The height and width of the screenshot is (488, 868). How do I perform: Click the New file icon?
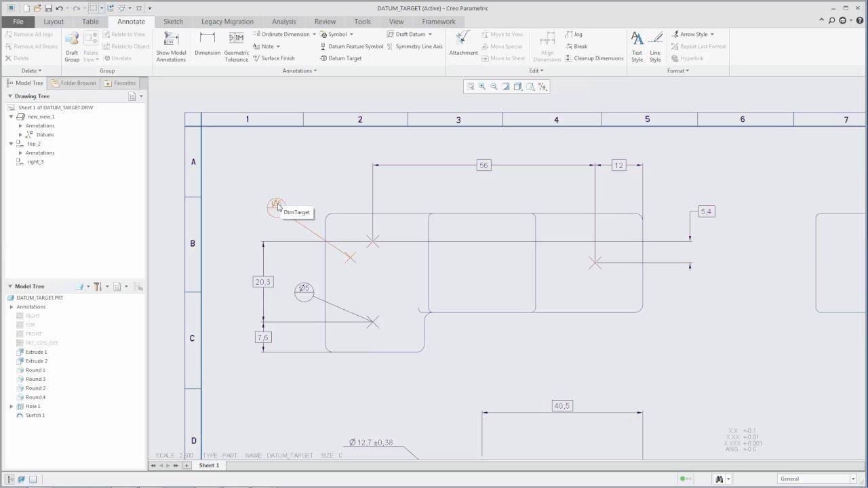pyautogui.click(x=26, y=8)
